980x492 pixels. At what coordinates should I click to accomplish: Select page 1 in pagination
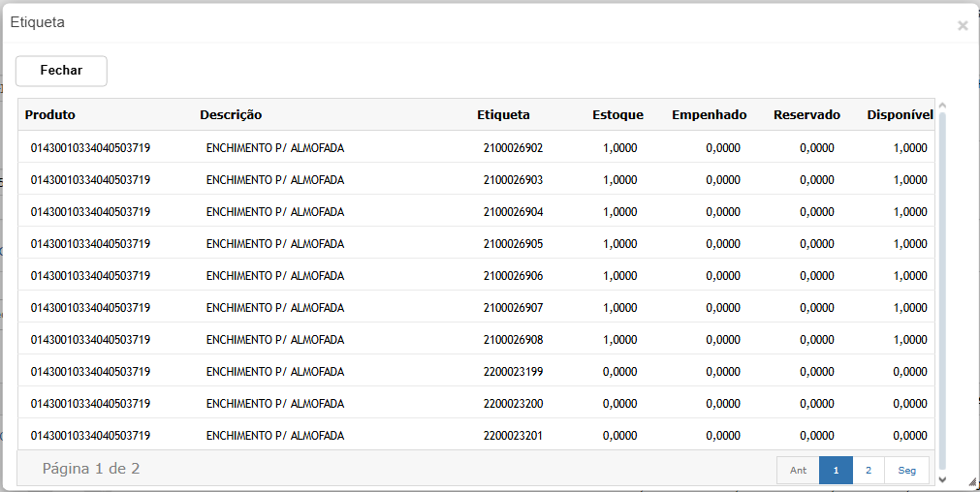pyautogui.click(x=836, y=470)
